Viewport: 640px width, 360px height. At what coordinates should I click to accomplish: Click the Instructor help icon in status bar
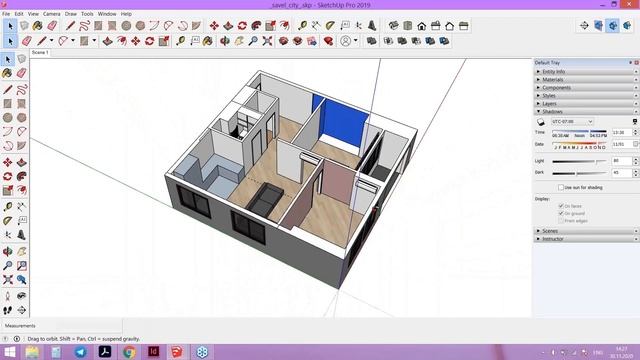point(5,339)
